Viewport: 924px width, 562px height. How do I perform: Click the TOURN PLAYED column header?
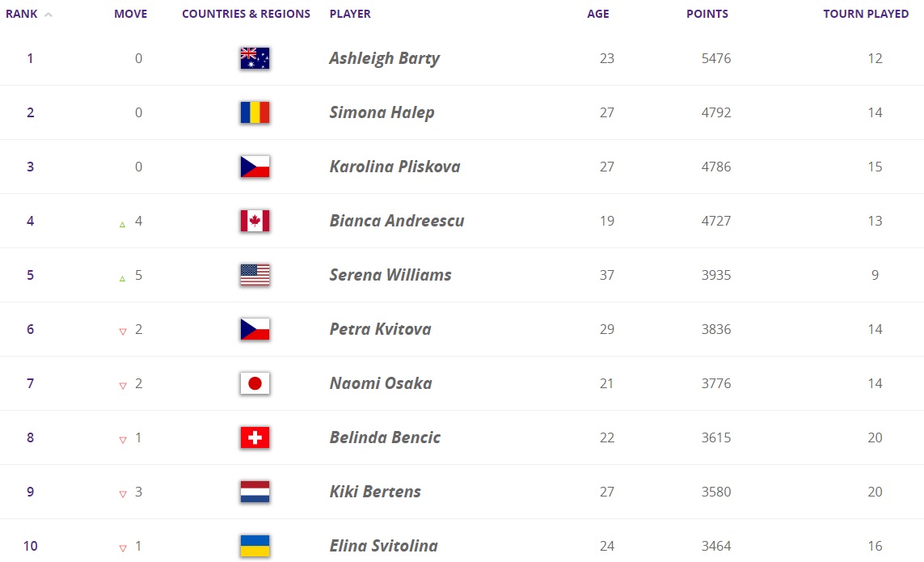click(x=866, y=14)
